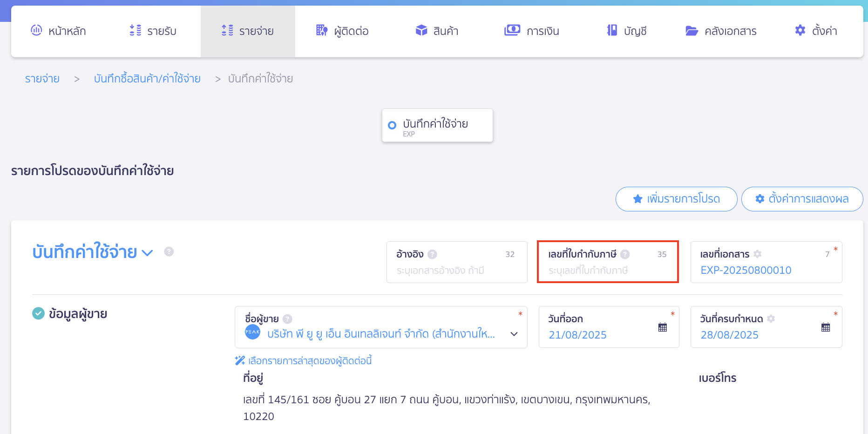Viewport: 868px width, 434px height.
Task: Click the help icon next to อ้างอิง
Action: point(432,254)
